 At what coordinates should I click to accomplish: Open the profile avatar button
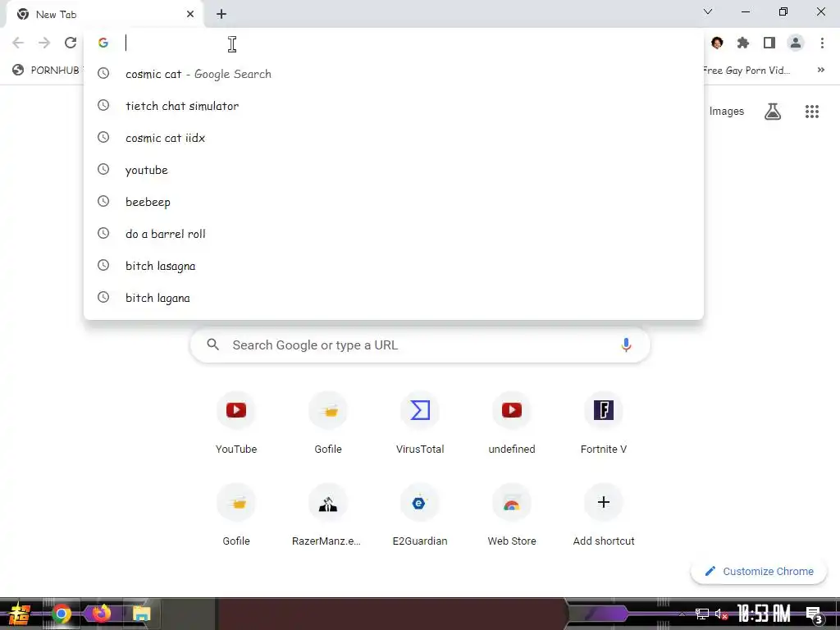click(x=796, y=43)
